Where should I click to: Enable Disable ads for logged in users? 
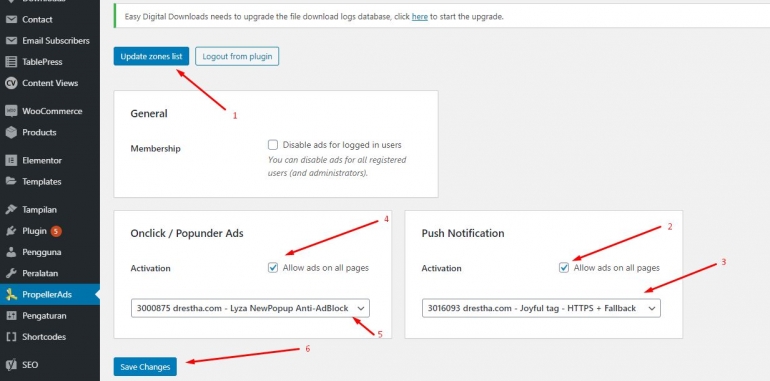[273, 145]
